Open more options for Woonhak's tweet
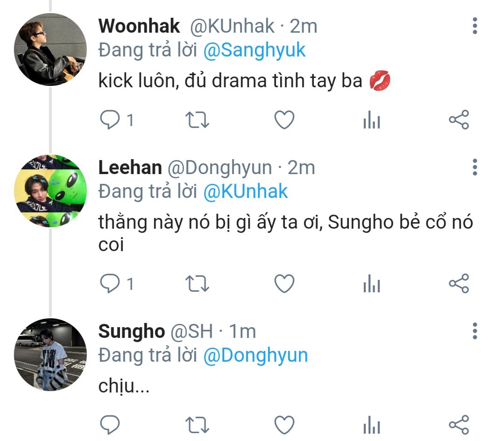 point(475,26)
